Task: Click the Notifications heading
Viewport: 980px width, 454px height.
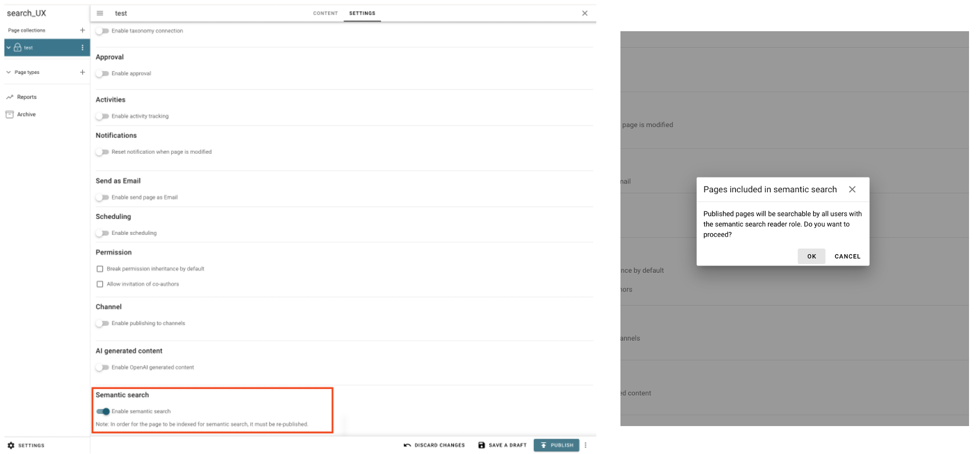Action: (116, 135)
